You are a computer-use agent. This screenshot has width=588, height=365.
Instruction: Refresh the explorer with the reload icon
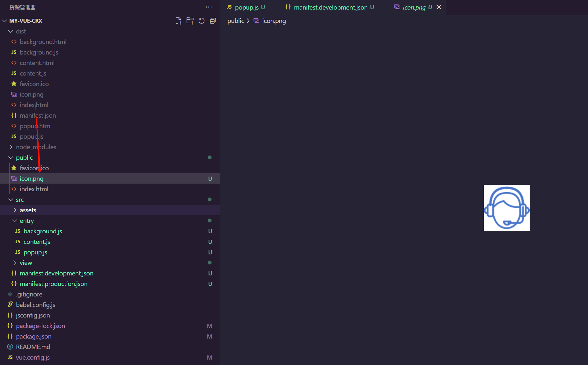point(202,21)
